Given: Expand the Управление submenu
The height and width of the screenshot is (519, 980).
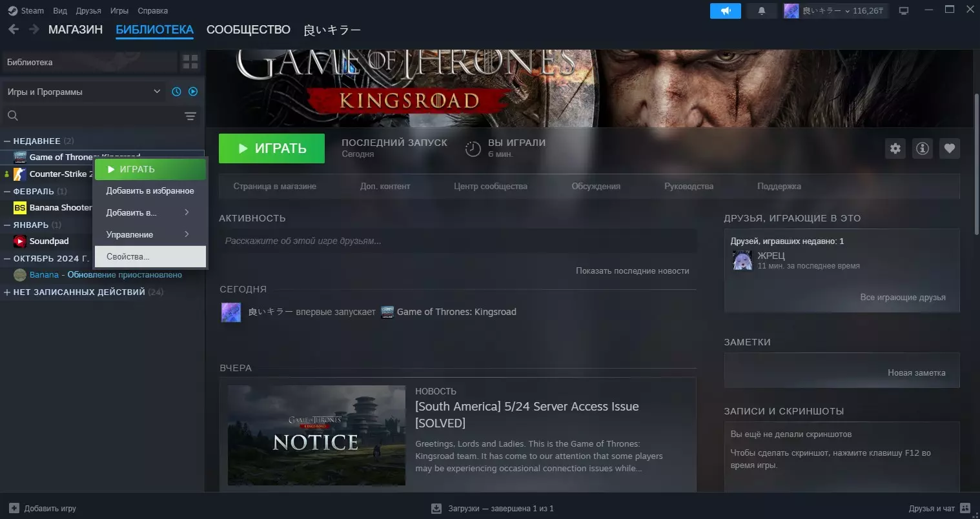Looking at the screenshot, I should 150,235.
